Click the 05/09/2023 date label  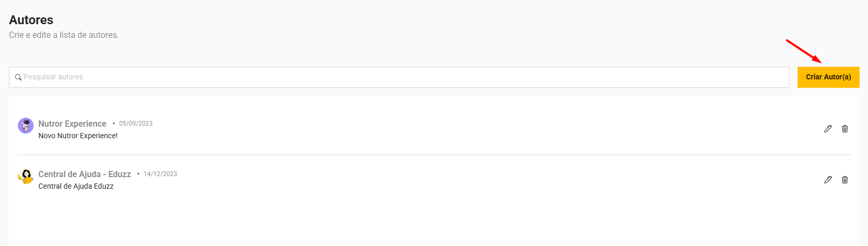[135, 124]
